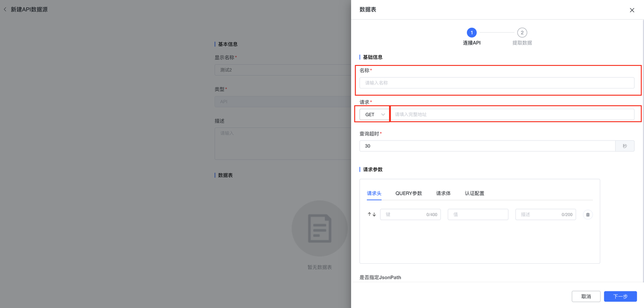Viewport: 644px width, 308px height.
Task: Click the empty data table document icon
Action: pyautogui.click(x=319, y=228)
